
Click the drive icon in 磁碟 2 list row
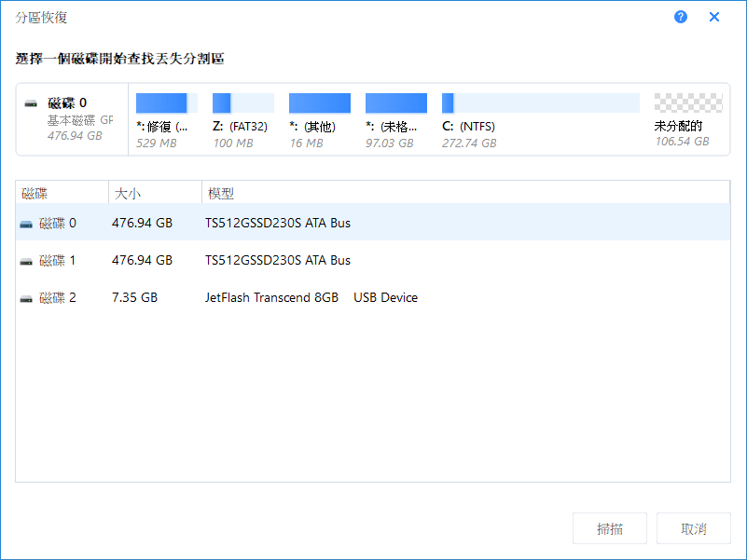(x=26, y=298)
